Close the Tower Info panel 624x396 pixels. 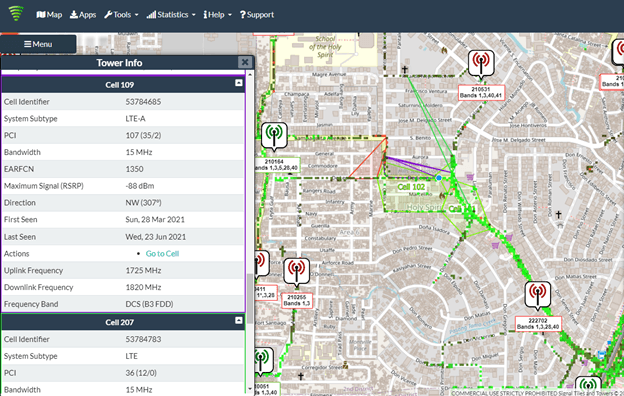(245, 62)
